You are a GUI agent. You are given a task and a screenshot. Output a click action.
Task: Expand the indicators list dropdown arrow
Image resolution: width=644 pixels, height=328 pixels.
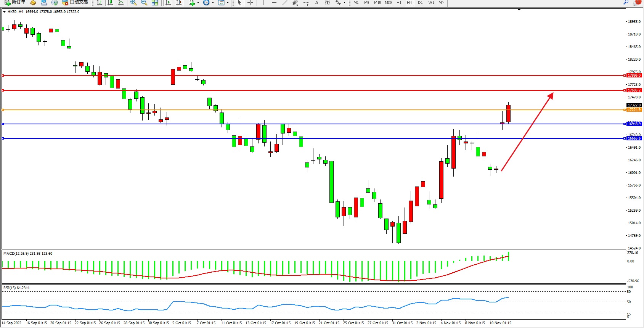pyautogui.click(x=198, y=3)
